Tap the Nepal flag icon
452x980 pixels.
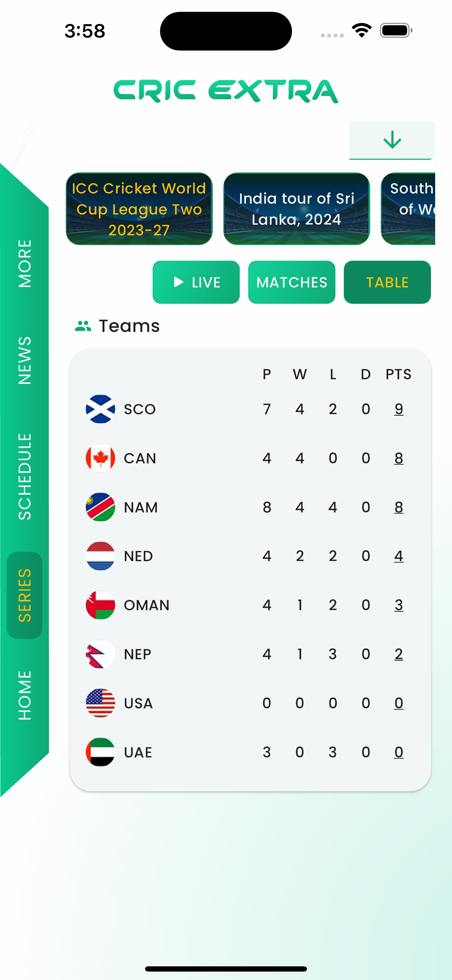coord(100,654)
